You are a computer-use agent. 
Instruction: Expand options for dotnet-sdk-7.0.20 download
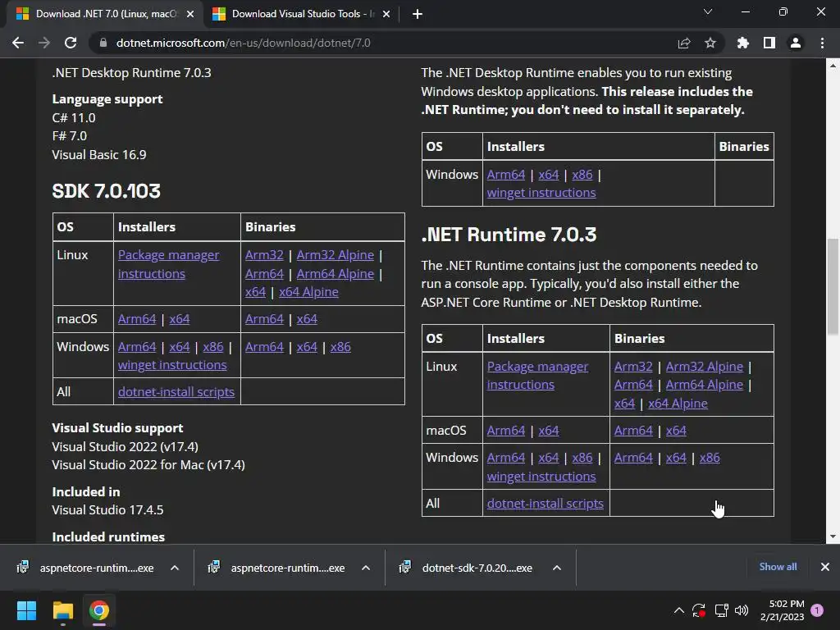[x=557, y=568]
